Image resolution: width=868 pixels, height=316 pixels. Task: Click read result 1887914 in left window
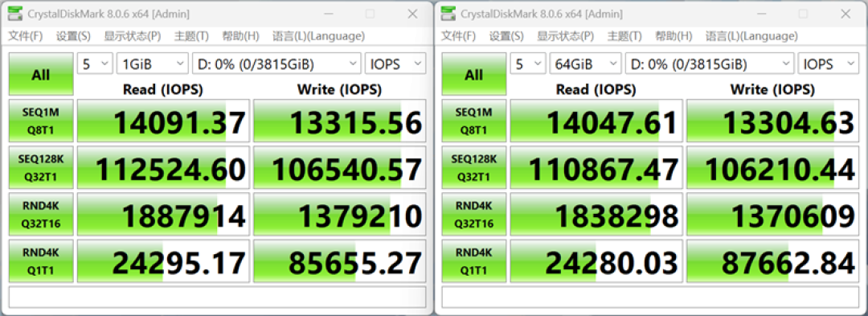click(x=163, y=215)
